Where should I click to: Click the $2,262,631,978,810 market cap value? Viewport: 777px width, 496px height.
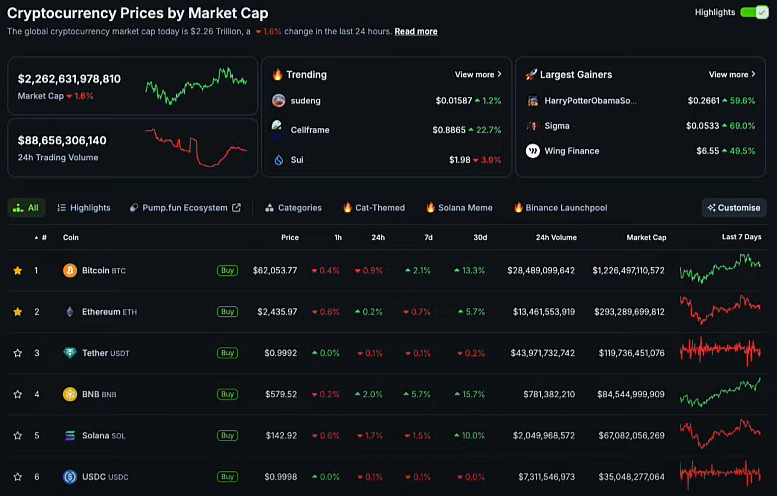69,79
